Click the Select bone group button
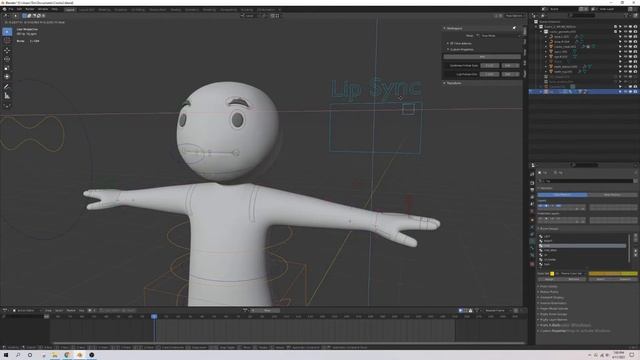The width and height of the screenshot is (640, 360). (600, 279)
